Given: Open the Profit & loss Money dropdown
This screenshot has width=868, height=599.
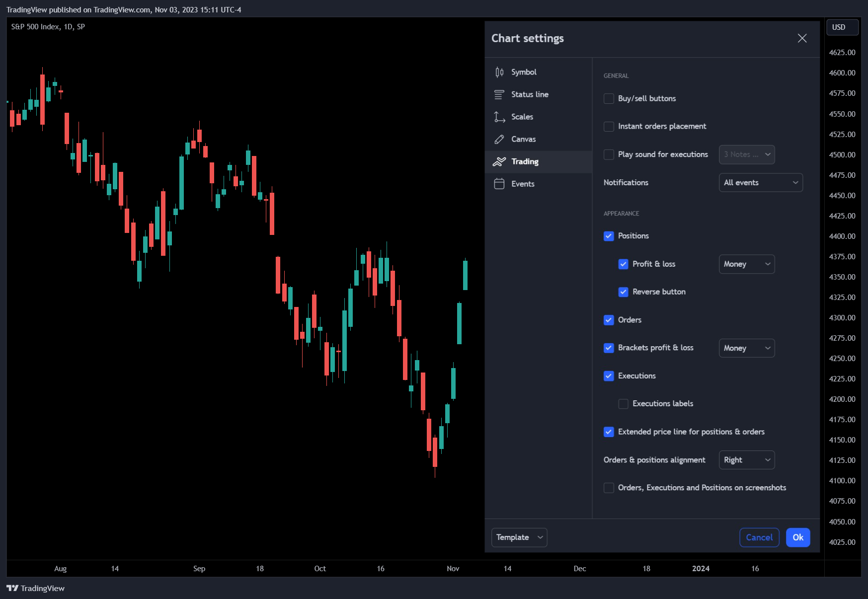Looking at the screenshot, I should (x=747, y=264).
